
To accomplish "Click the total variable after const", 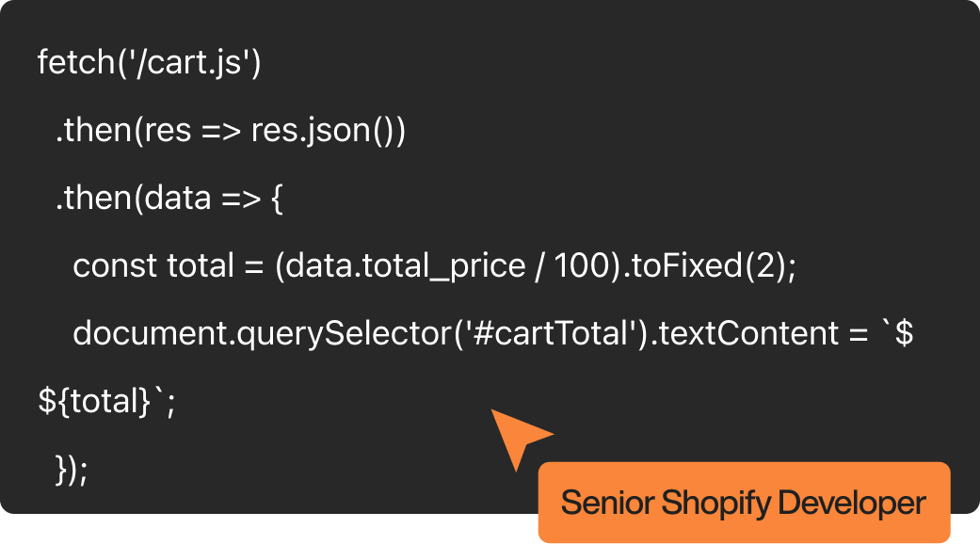I will tap(200, 266).
